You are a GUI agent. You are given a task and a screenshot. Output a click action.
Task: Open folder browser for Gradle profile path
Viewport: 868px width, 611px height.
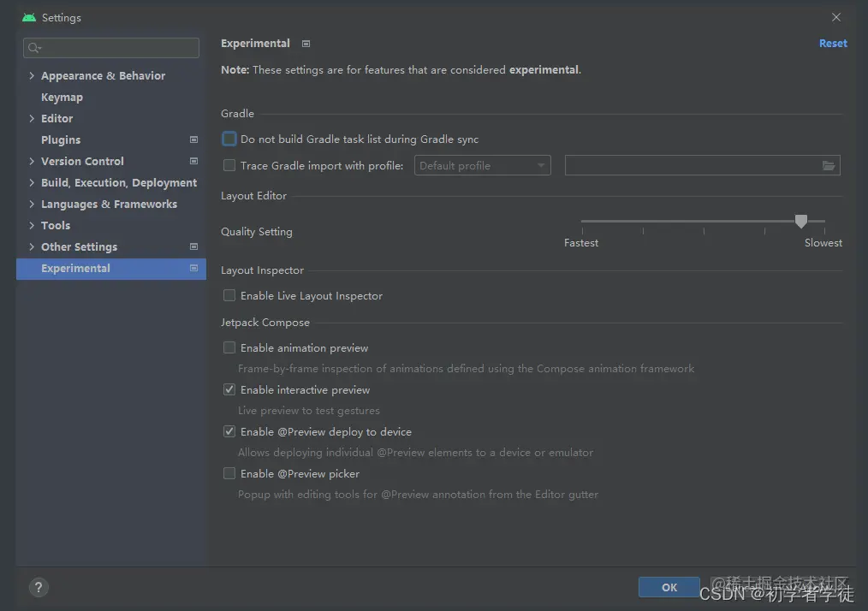click(828, 165)
